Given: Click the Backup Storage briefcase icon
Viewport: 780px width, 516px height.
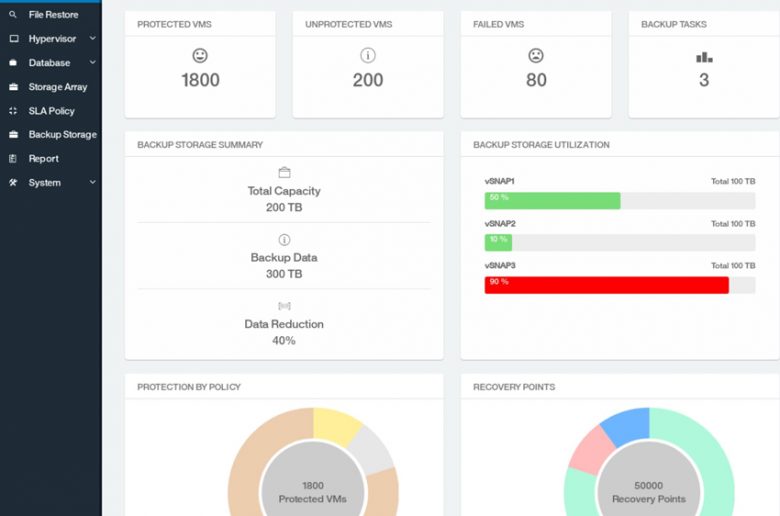Looking at the screenshot, I should click(13, 134).
